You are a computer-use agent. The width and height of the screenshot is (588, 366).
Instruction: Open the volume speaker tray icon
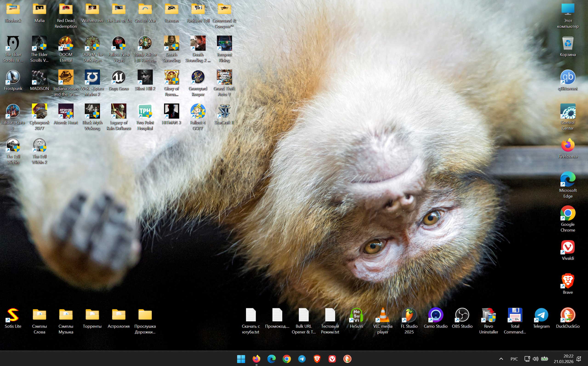(x=535, y=359)
